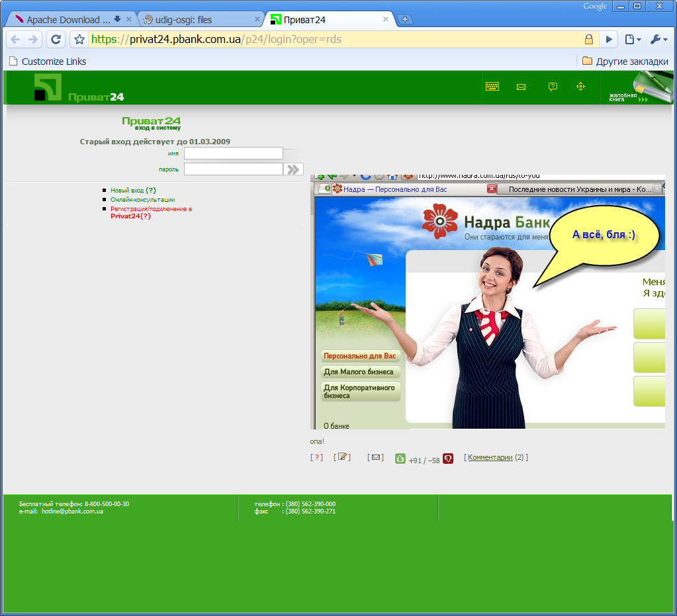
Task: Open Customize Links bookmark
Action: 48,62
